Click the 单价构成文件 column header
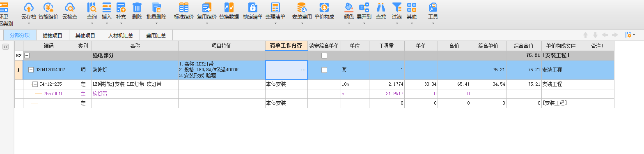 (x=561, y=46)
